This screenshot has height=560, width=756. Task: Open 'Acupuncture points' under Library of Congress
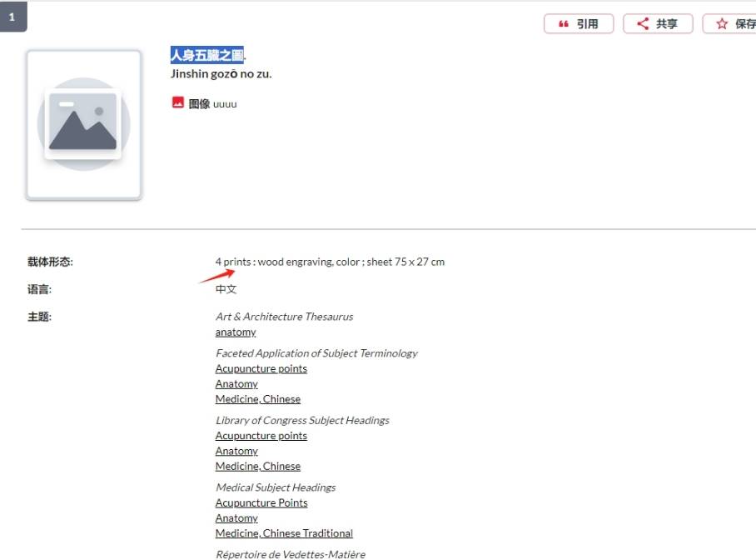coord(261,436)
